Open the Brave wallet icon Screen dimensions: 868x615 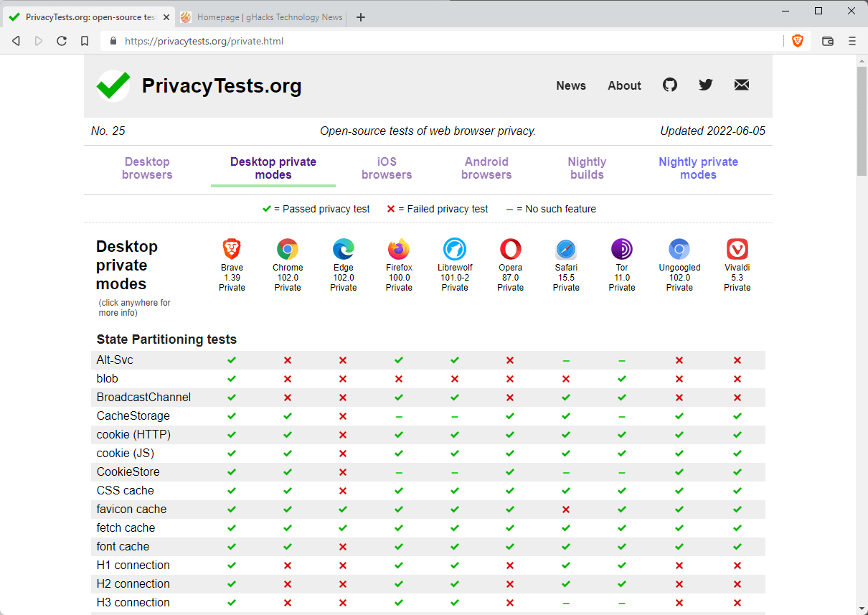(x=828, y=41)
